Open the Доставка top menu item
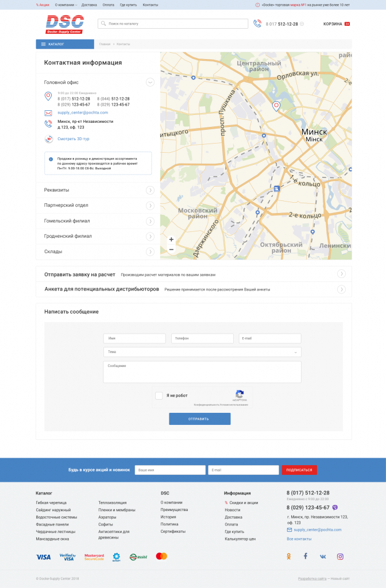 [x=89, y=5]
